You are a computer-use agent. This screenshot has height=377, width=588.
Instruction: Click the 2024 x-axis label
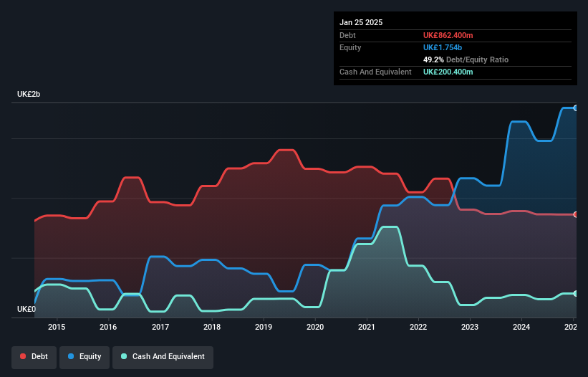pyautogui.click(x=521, y=327)
